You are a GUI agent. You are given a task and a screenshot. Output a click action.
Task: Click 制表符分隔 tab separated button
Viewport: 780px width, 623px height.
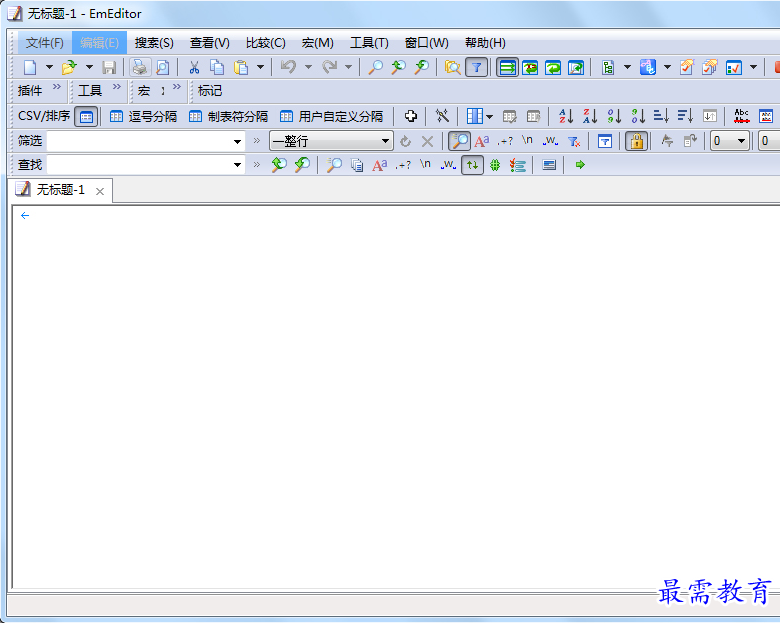pyautogui.click(x=228, y=116)
